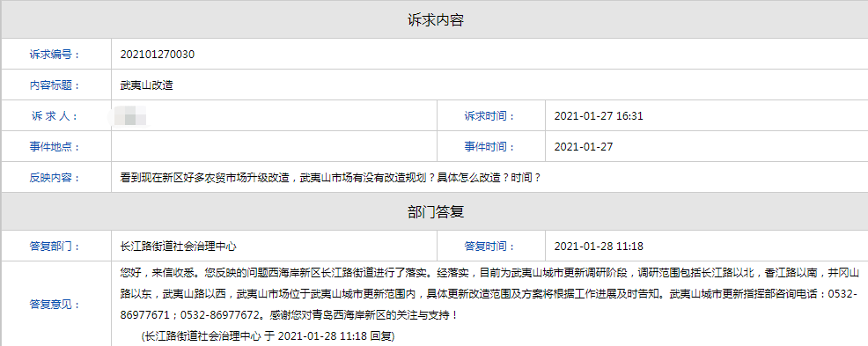Click the 答复意见 label
The width and height of the screenshot is (868, 346).
pyautogui.click(x=55, y=305)
